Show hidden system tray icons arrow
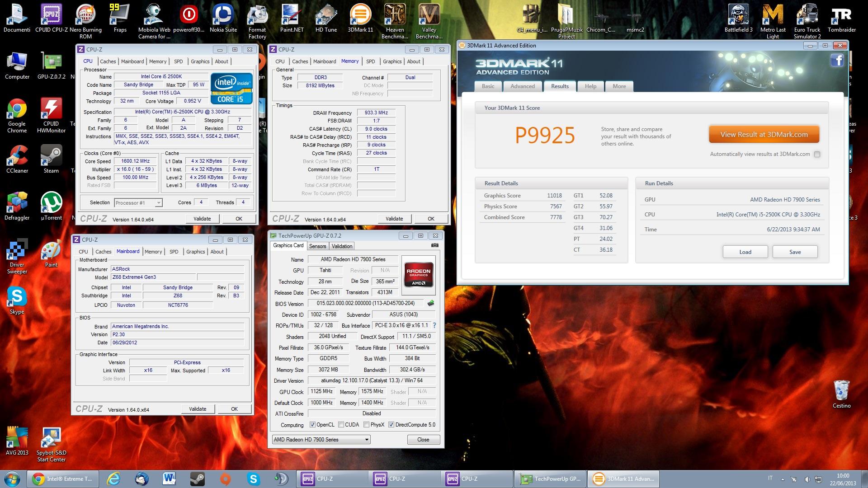This screenshot has height=488, width=868. coord(783,479)
